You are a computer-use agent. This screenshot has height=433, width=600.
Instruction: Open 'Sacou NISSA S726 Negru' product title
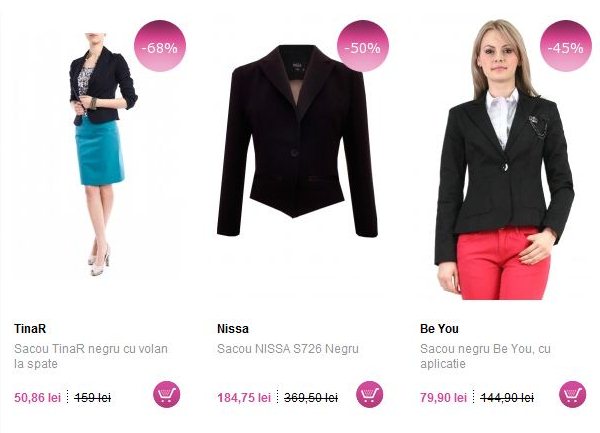point(288,349)
